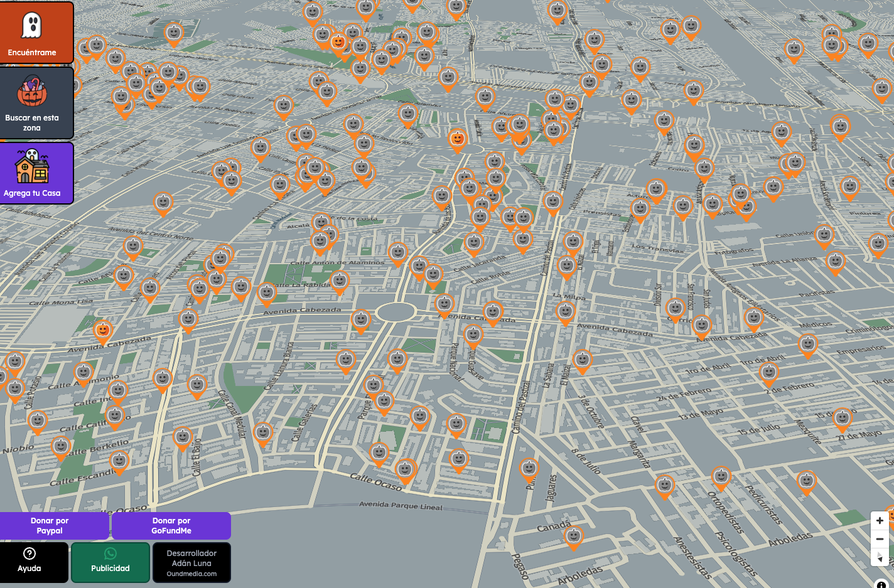The image size is (894, 588).
Task: Open Desarrollador Adán Luna Oundmedia.com link
Action: tap(191, 562)
